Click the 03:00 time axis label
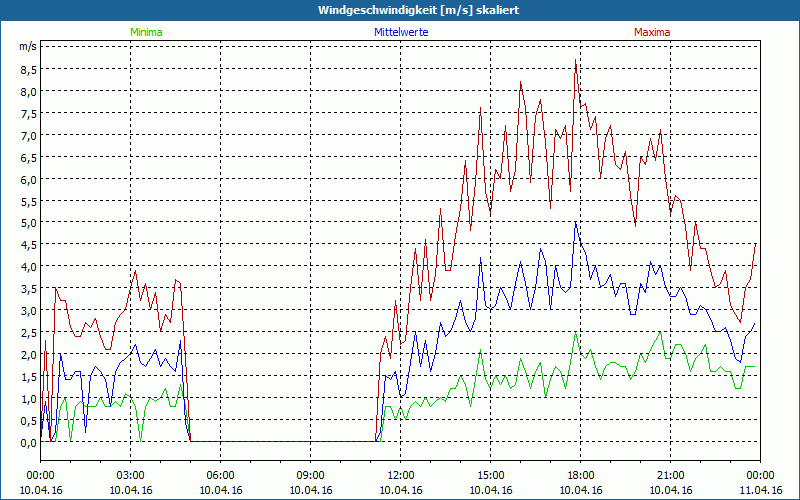The height and width of the screenshot is (500, 800). (131, 476)
